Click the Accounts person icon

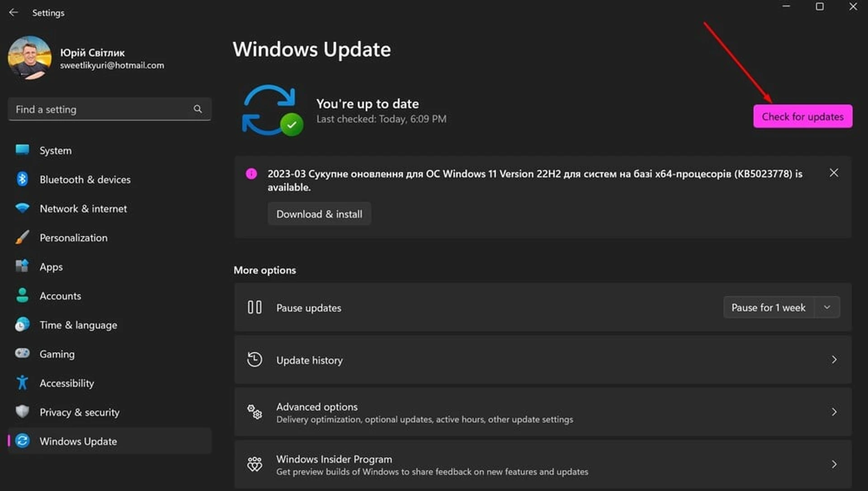[x=22, y=295]
